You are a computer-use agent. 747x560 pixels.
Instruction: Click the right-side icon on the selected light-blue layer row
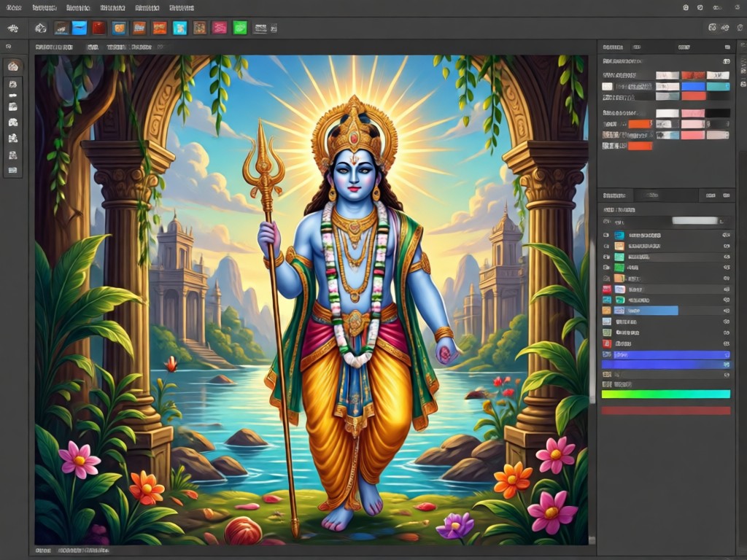[727, 311]
